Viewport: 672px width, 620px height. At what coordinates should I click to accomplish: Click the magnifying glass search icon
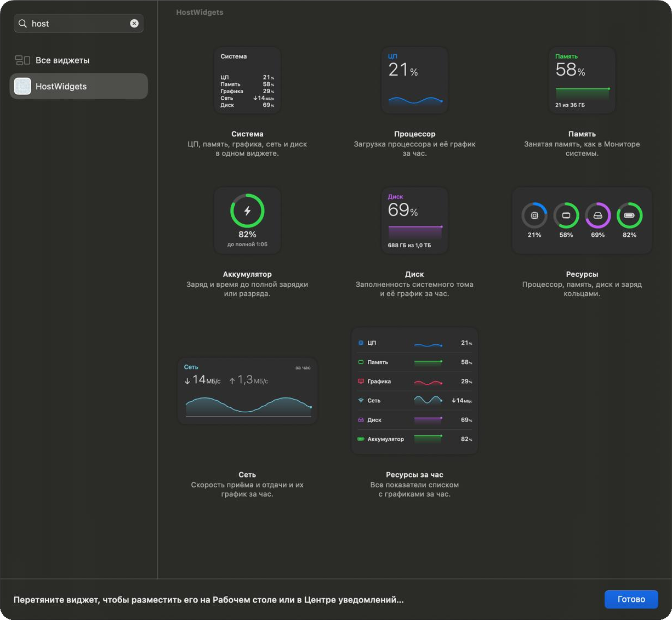(22, 24)
